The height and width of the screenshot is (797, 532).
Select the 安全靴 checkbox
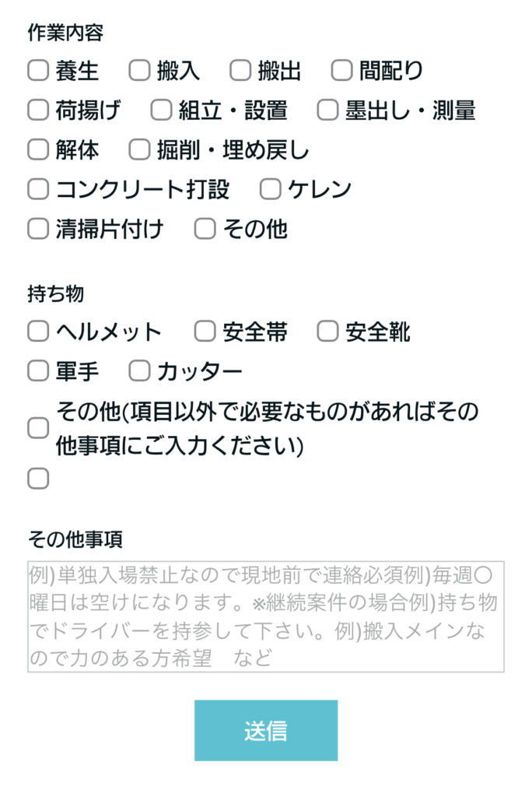coord(327,332)
